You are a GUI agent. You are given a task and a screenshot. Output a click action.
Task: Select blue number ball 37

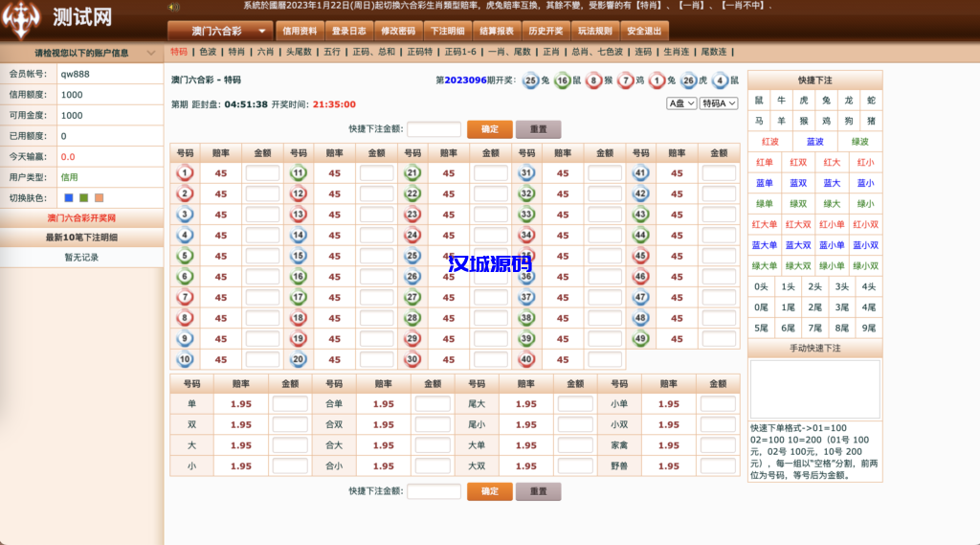pyautogui.click(x=525, y=297)
